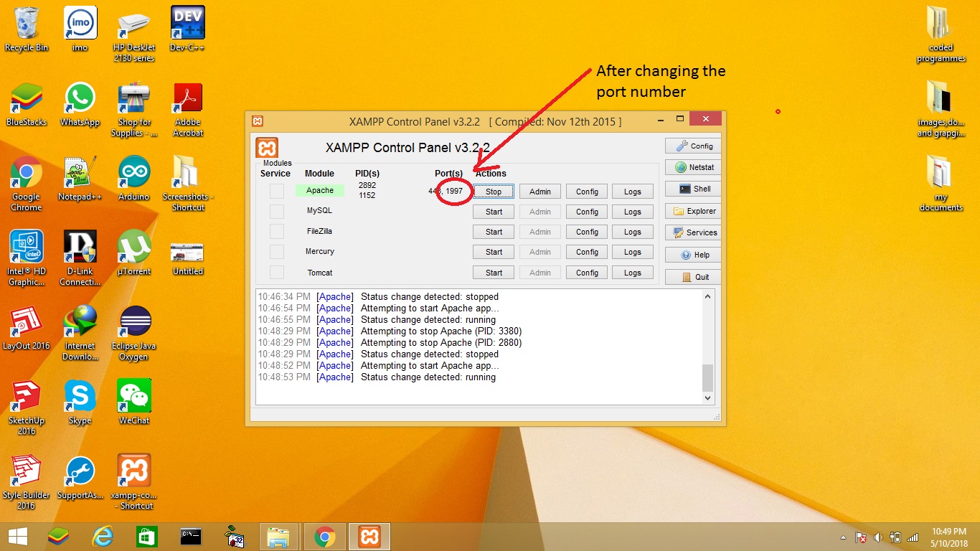
Task: Open the XAMPP Shell
Action: [x=692, y=189]
